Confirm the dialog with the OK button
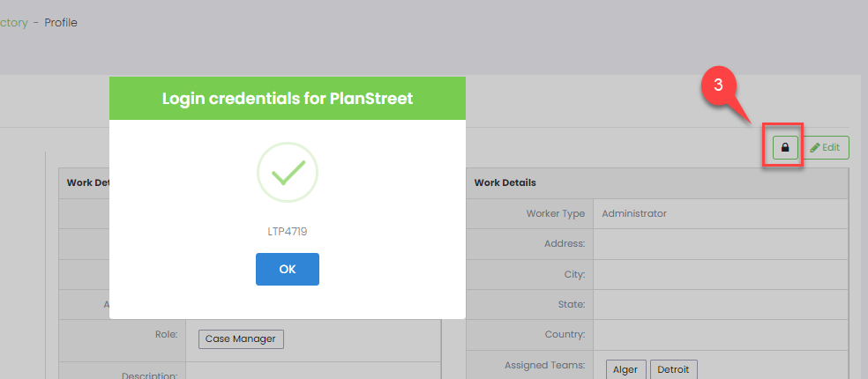The image size is (868, 379). [x=288, y=270]
